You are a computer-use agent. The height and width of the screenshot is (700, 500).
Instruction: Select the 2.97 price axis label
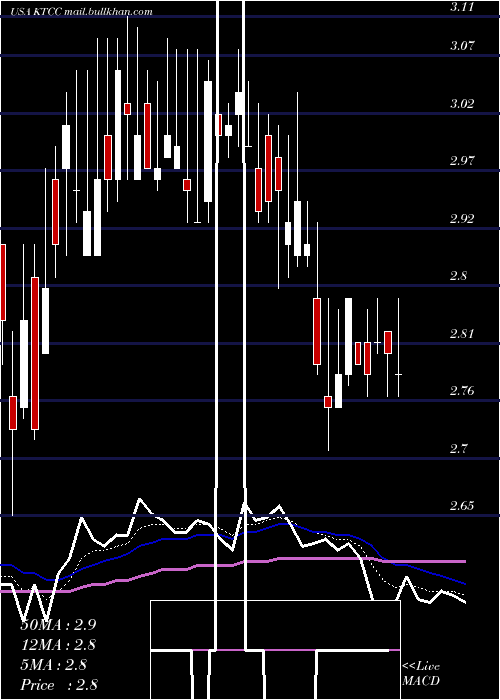(x=462, y=160)
